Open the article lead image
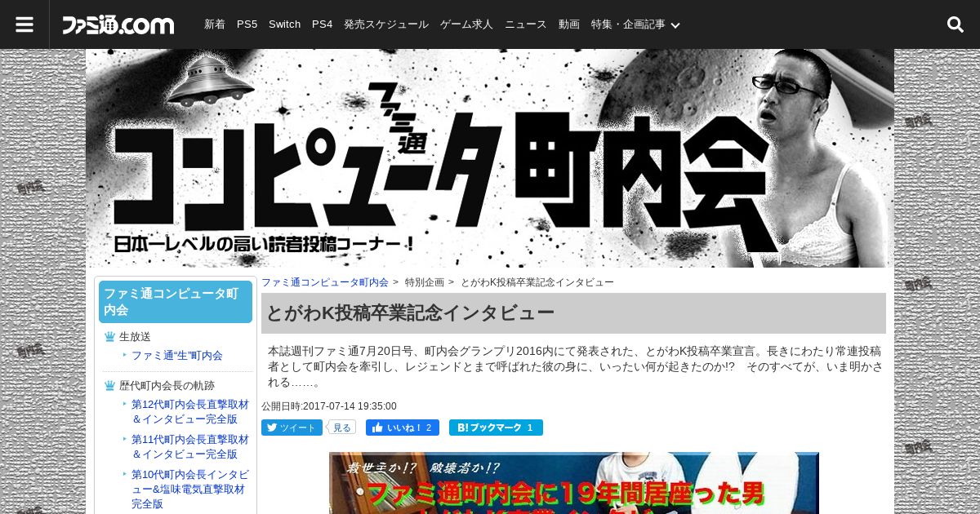 (574, 483)
